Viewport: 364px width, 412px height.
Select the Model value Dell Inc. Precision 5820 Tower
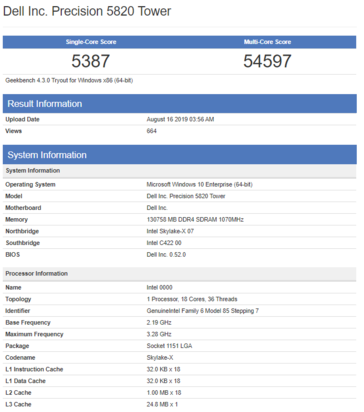[186, 196]
